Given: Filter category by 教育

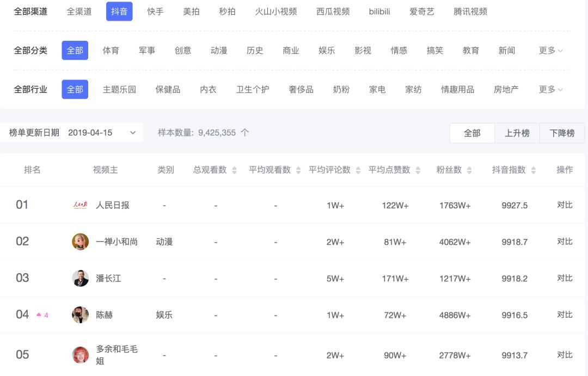Looking at the screenshot, I should (471, 51).
